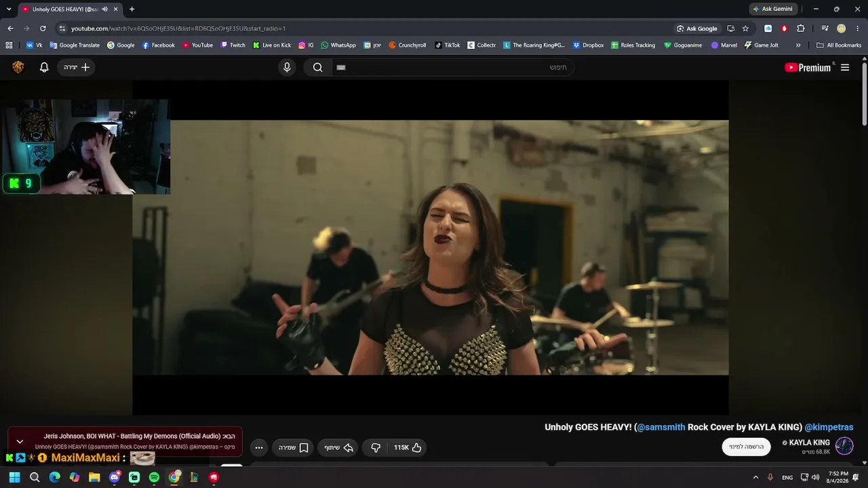This screenshot has width=868, height=488.
Task: Click the white subscribe button
Action: 746,447
